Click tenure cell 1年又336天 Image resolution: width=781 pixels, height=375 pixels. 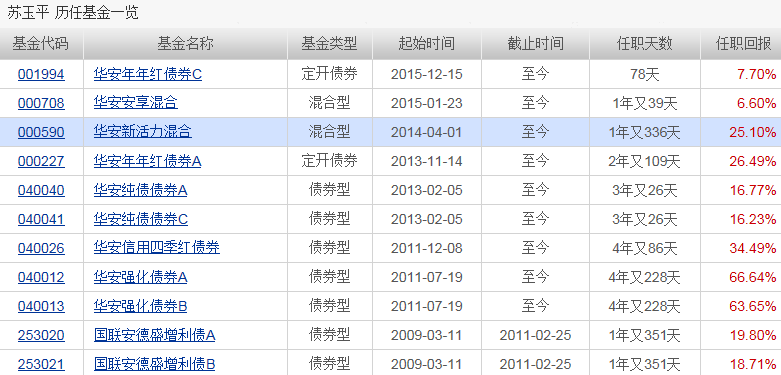click(x=645, y=132)
